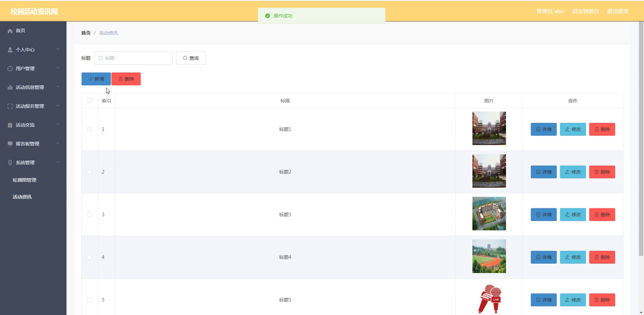Expand the 活动信息管理 chevron
Image resolution: width=644 pixels, height=315 pixels.
click(58, 87)
